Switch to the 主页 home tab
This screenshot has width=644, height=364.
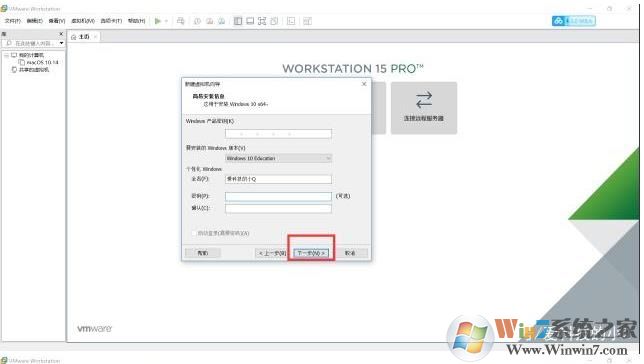click(84, 37)
